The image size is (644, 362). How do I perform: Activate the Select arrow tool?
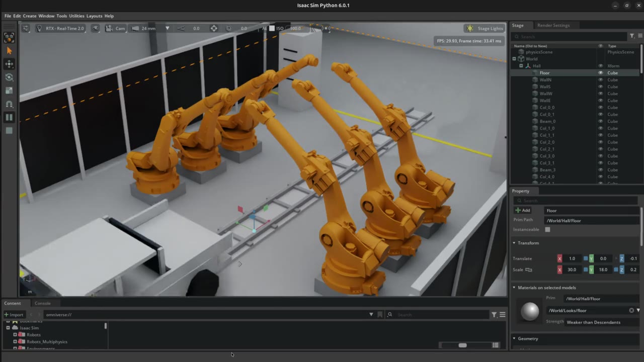[9, 51]
